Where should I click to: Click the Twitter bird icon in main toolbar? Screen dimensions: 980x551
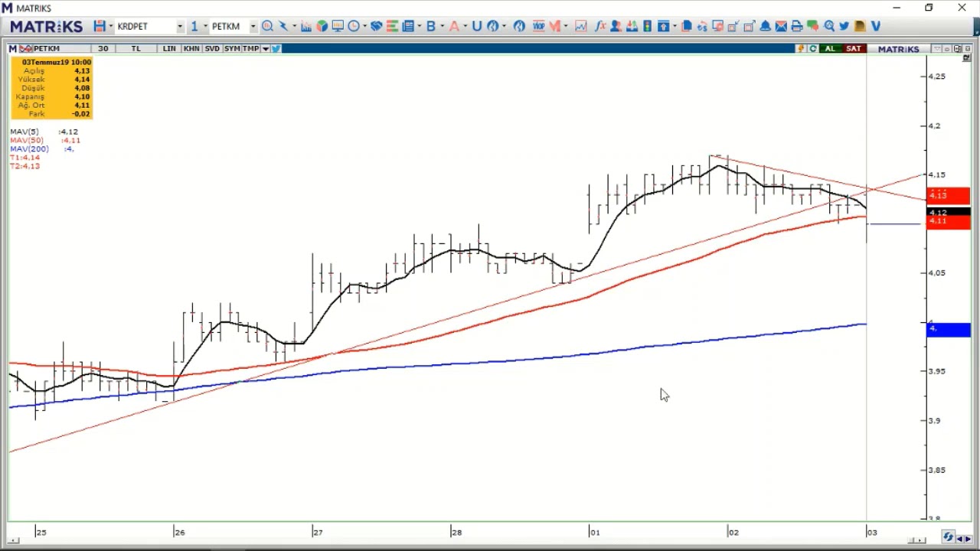(844, 26)
